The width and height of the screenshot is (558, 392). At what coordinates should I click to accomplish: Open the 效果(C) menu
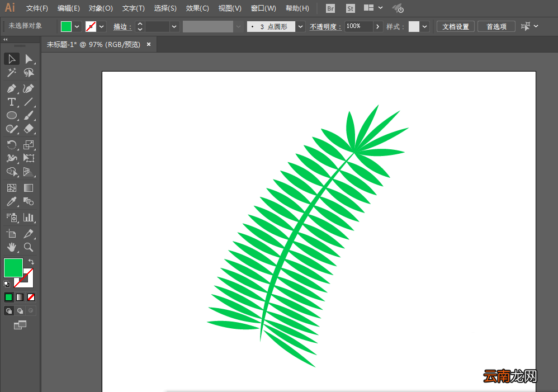pos(197,8)
